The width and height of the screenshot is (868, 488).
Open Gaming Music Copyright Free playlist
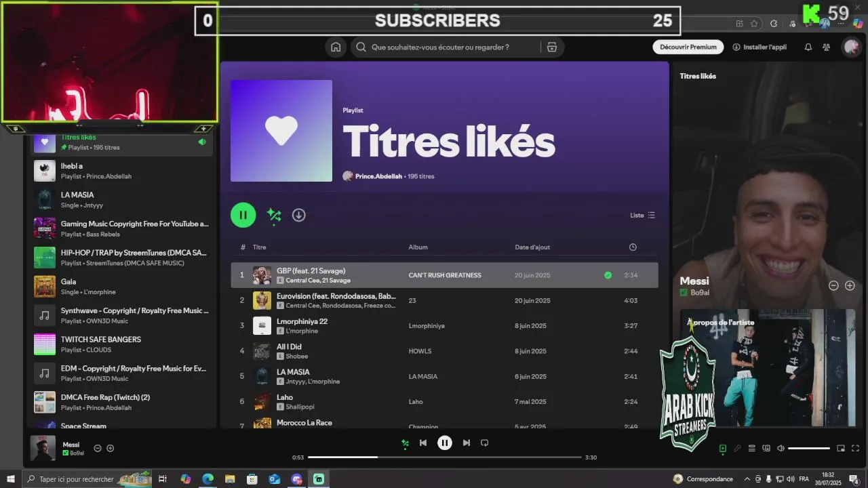click(122, 228)
